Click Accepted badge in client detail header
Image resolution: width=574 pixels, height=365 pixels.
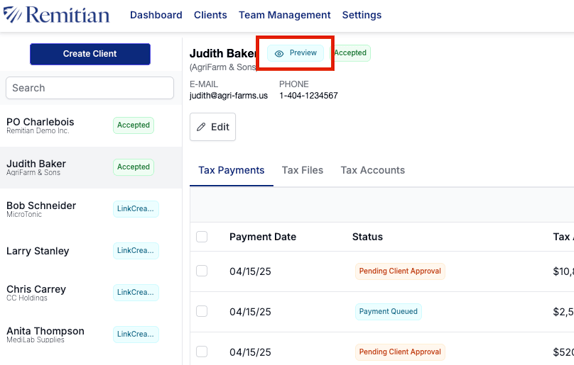[x=352, y=53]
